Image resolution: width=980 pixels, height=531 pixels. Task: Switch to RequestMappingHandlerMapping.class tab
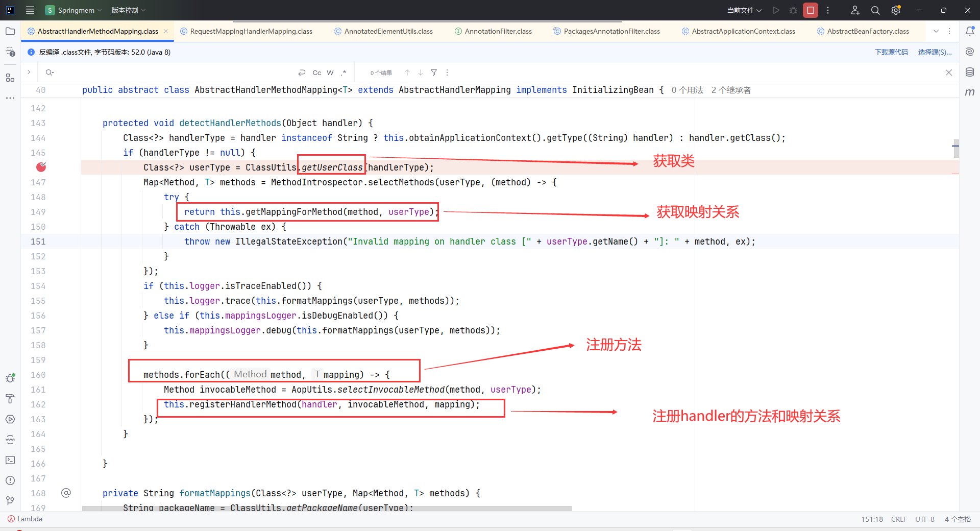click(251, 31)
